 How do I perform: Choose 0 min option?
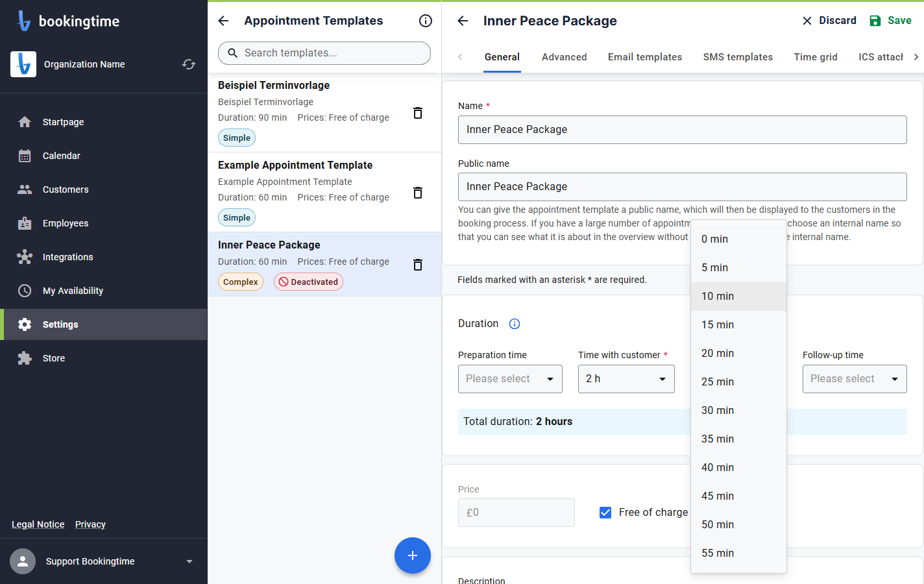(738, 239)
